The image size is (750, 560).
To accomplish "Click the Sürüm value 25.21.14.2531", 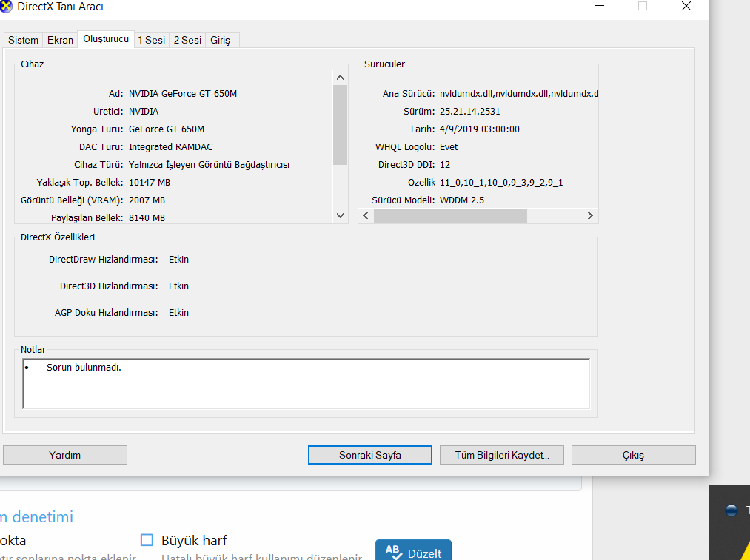I will pos(469,111).
